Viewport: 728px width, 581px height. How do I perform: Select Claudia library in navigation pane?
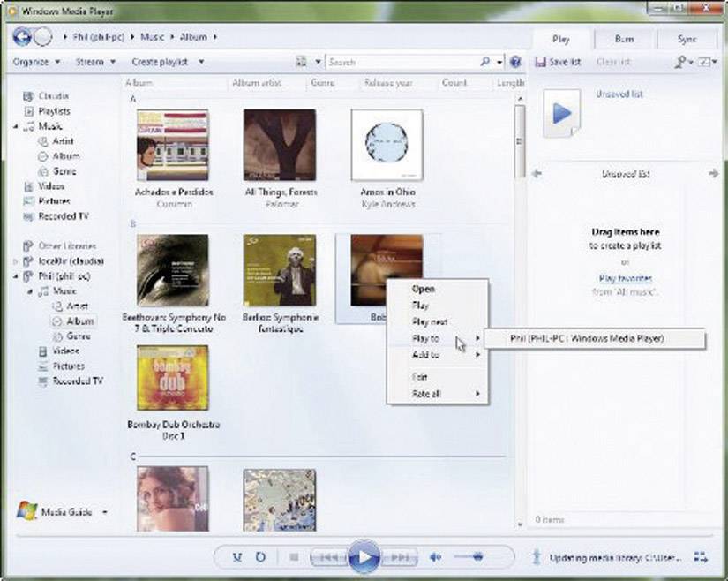pos(54,96)
